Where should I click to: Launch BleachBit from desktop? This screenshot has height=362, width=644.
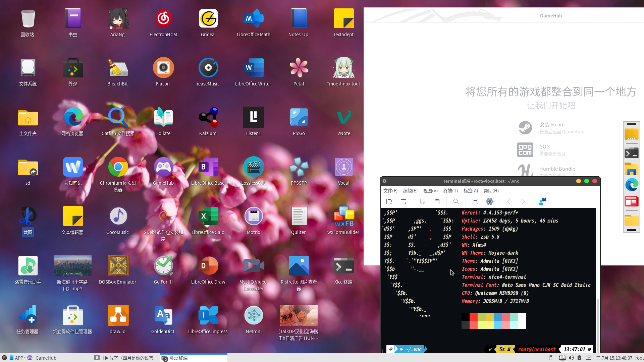coord(118,72)
